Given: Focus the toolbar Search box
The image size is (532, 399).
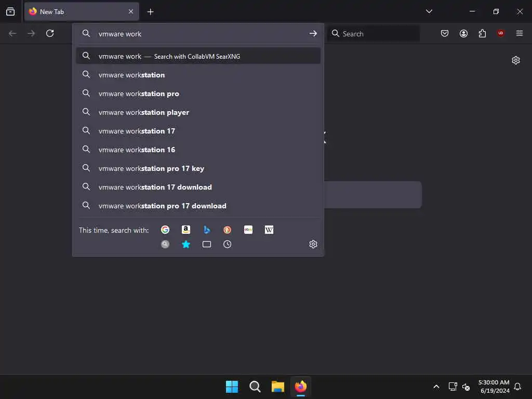Looking at the screenshot, I should pos(373,34).
